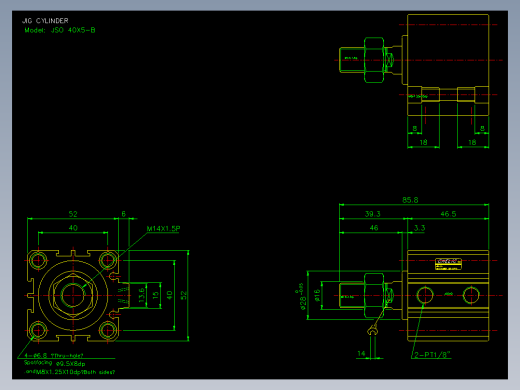Click the horizontal 40 hole-spacing dimension

pyautogui.click(x=73, y=228)
